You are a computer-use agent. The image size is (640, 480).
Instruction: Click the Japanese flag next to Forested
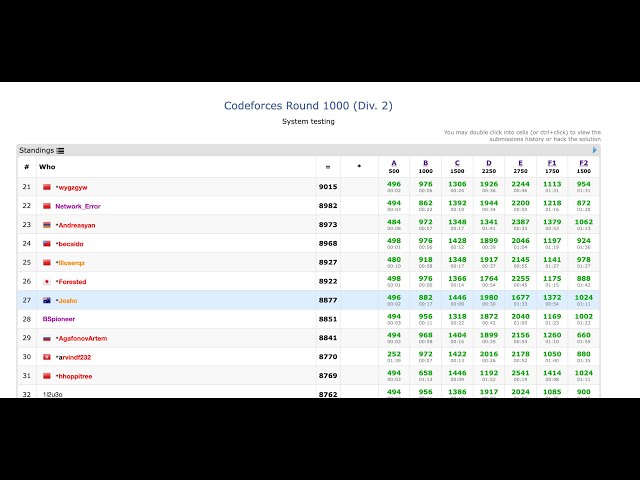point(47,281)
